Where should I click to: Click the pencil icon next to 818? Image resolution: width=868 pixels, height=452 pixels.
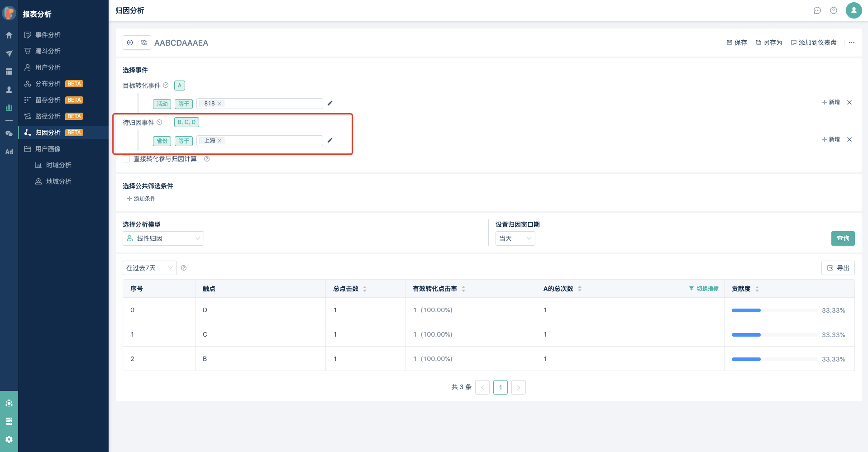pyautogui.click(x=330, y=103)
